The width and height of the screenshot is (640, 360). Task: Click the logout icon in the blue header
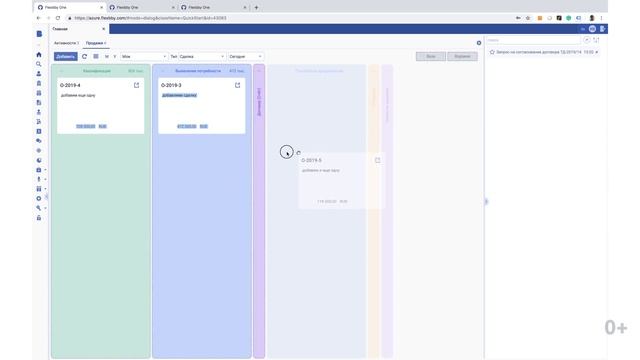click(602, 29)
